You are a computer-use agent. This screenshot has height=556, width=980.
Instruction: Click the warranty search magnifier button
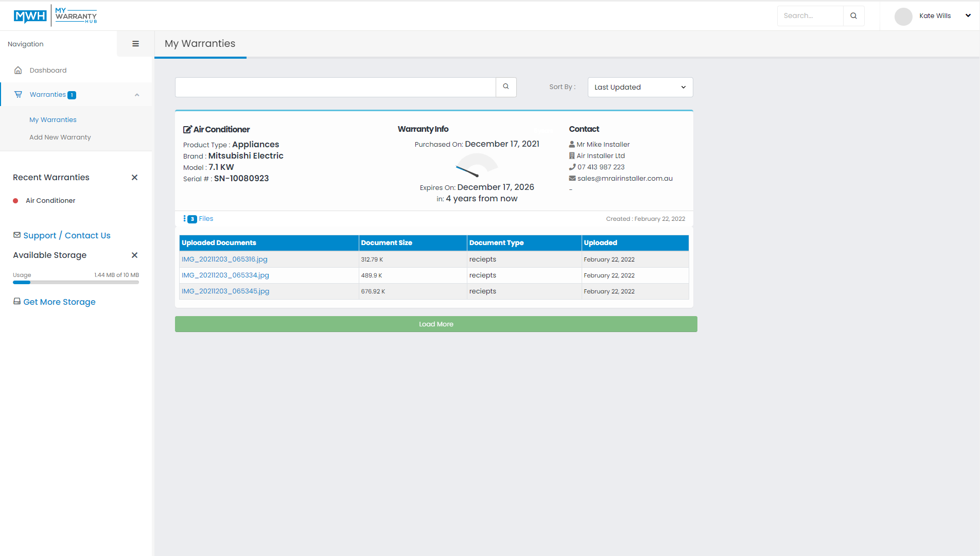pos(506,87)
